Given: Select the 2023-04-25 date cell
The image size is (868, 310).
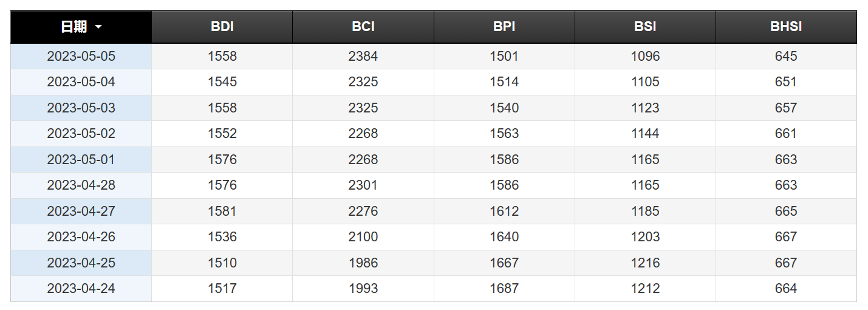Looking at the screenshot, I should [81, 263].
